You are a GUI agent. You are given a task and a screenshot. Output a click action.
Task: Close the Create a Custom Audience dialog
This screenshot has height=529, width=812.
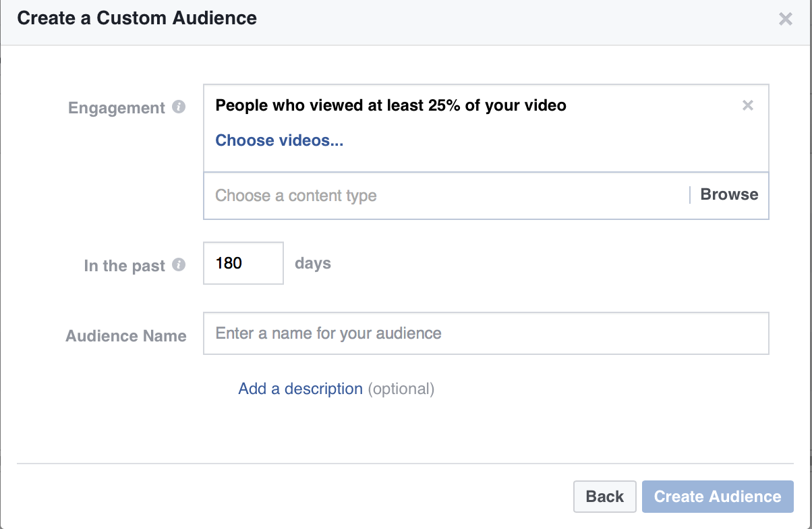tap(785, 19)
